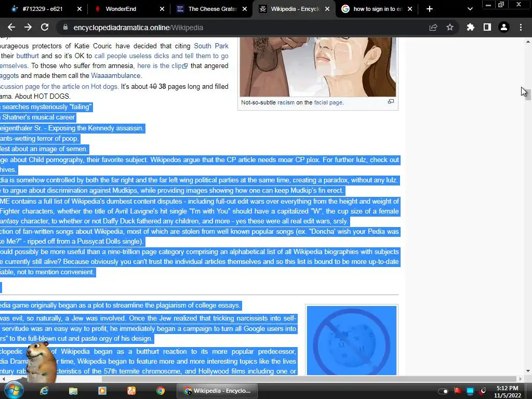
Task: Open the orange app taskbar icon
Action: coord(131,391)
